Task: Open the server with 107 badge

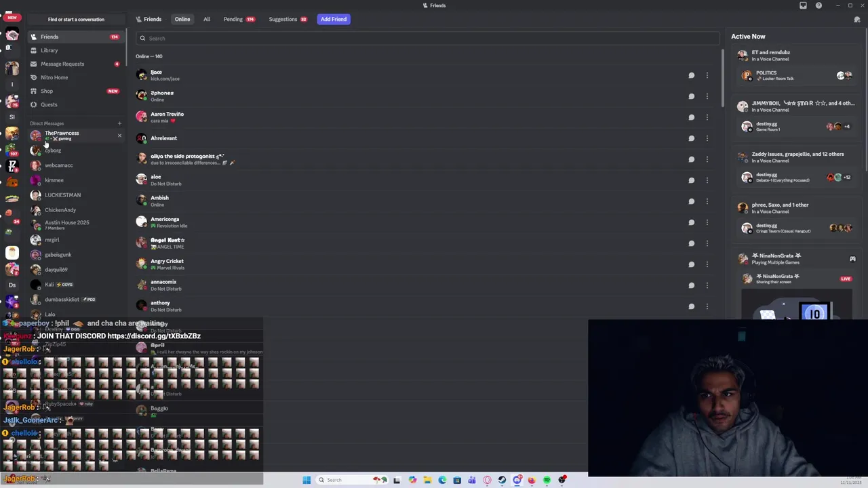Action: click(x=12, y=150)
